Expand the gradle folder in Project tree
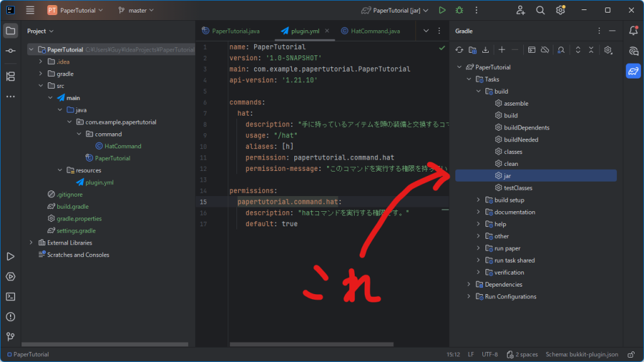Viewport: 644px width, 362px height. (41, 74)
